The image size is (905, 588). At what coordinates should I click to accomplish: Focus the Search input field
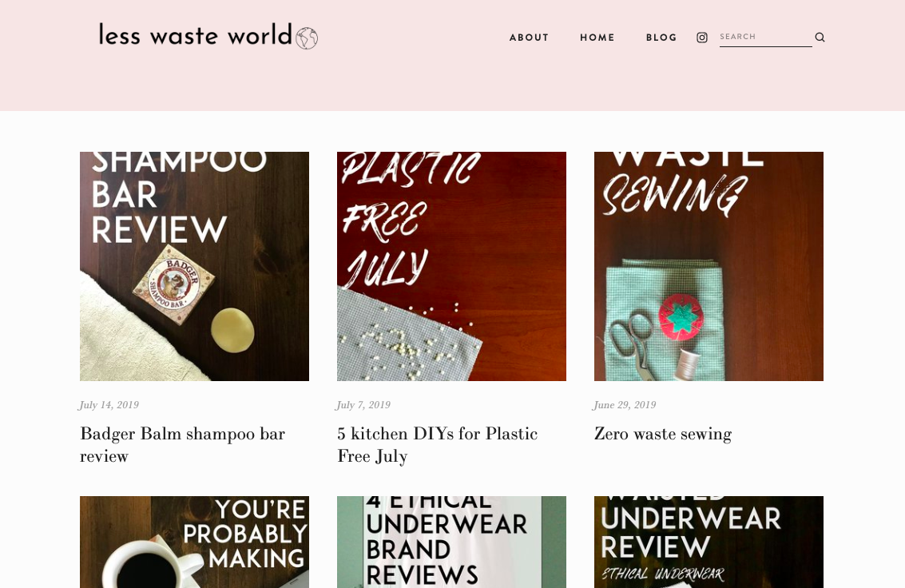[765, 37]
